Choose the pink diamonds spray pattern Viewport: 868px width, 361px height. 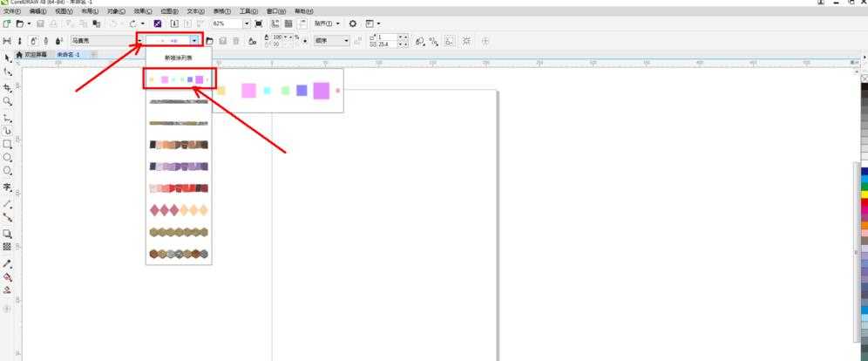click(179, 210)
